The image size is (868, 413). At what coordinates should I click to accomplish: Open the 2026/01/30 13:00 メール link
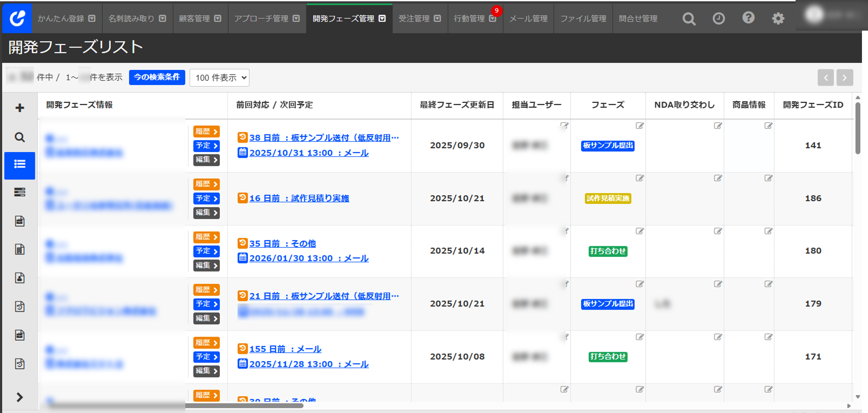pos(309,258)
